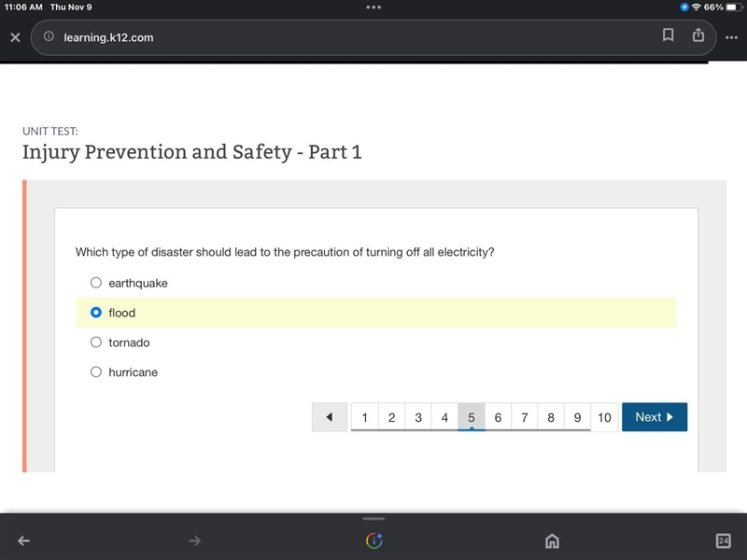Jump to question 2
This screenshot has width=747, height=560.
pos(391,417)
